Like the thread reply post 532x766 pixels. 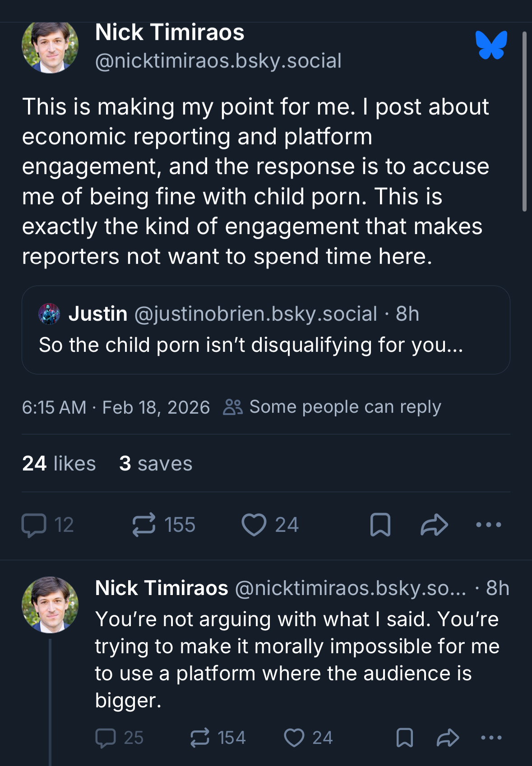(x=294, y=738)
